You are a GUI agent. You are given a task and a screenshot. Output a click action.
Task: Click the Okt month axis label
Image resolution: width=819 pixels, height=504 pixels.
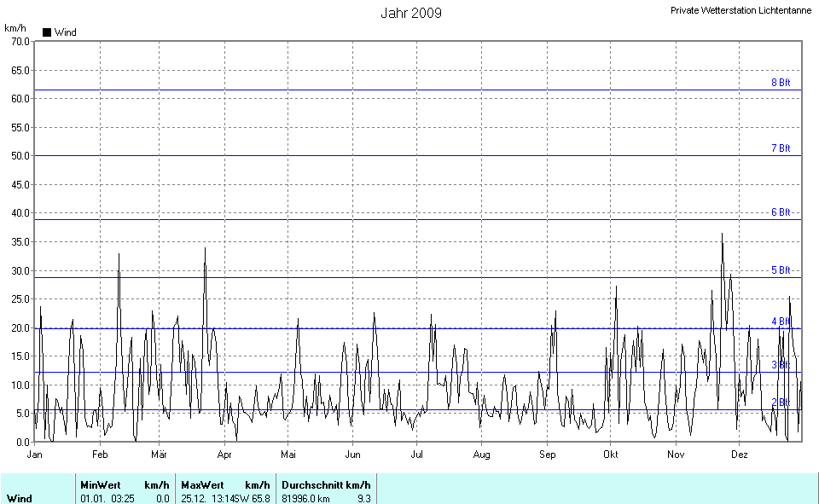(x=610, y=455)
